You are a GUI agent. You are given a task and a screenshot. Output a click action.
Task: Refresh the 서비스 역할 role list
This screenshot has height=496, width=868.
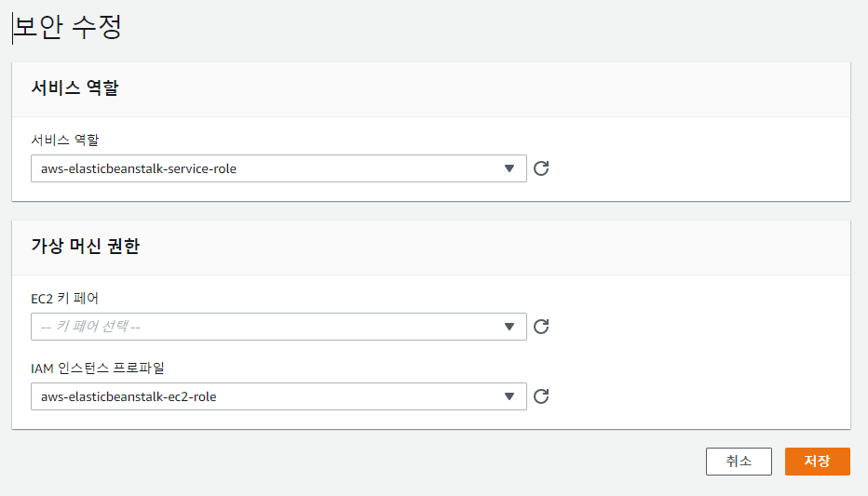pos(541,168)
